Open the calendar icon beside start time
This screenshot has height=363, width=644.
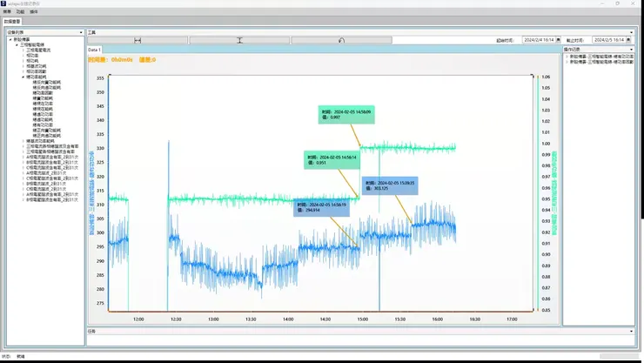click(x=558, y=40)
